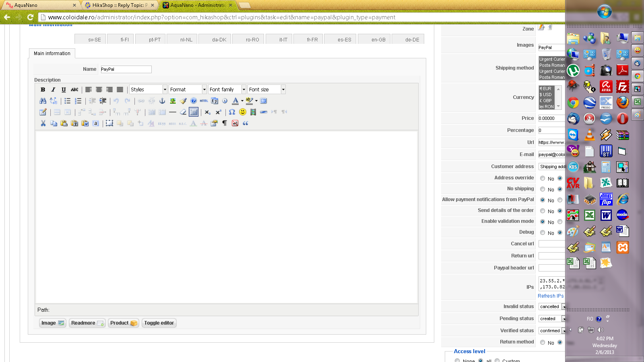Screen dimensions: 644x362
Task: Insert an anchor in the editor
Action: 162,101
